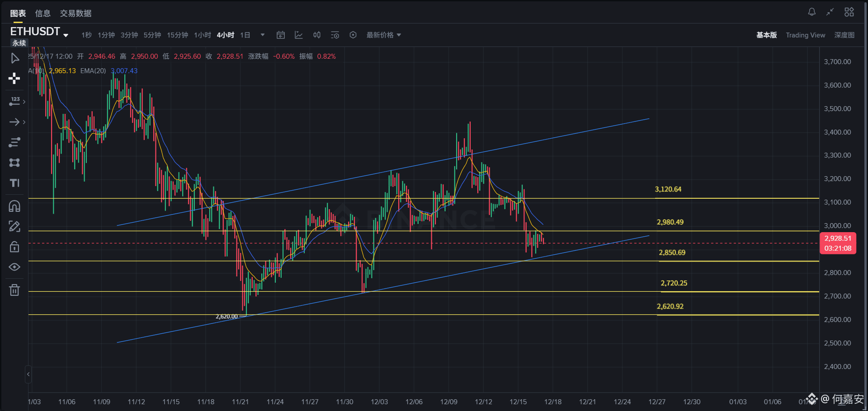868x411 pixels.
Task: Click the 11/21 date axis label
Action: [240, 402]
